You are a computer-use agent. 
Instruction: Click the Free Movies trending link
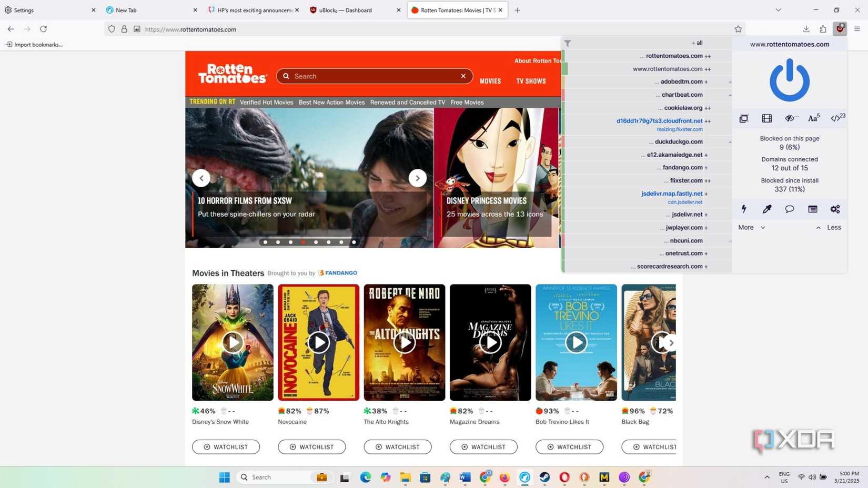(x=467, y=102)
